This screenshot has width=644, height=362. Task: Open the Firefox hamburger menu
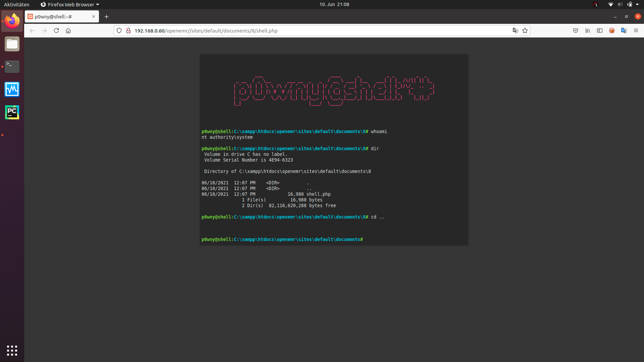click(x=636, y=31)
